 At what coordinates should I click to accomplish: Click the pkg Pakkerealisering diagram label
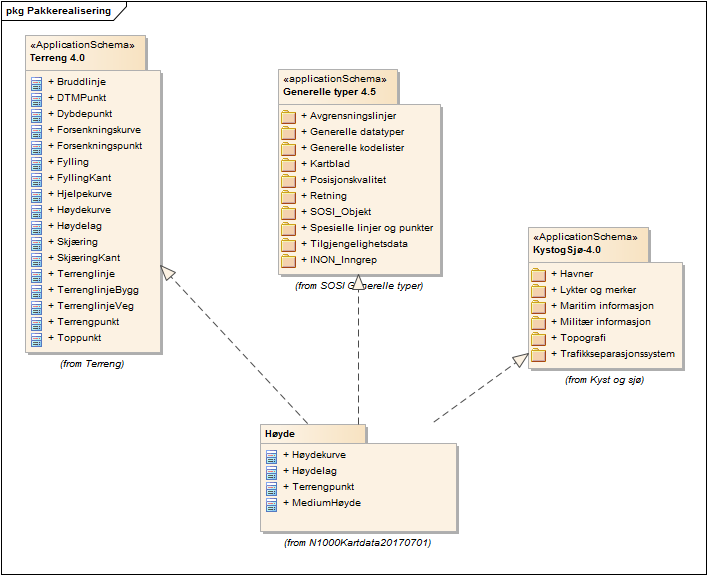tap(51, 10)
